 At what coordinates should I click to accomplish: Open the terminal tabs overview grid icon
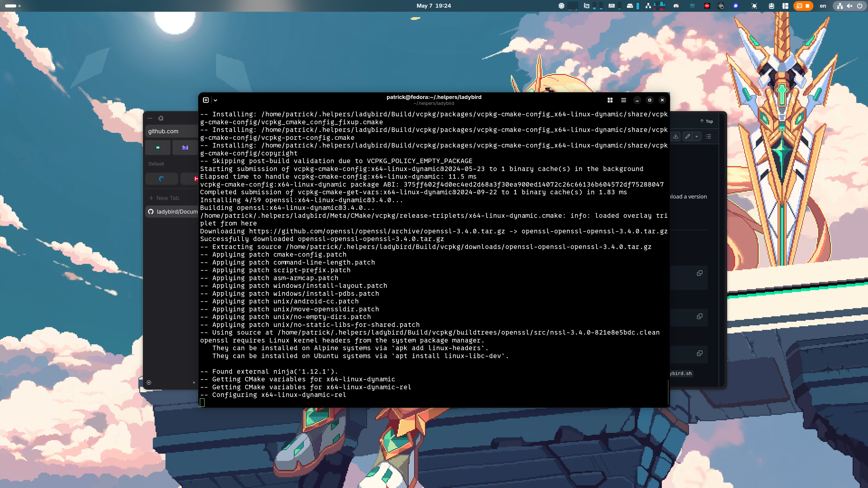pos(610,100)
